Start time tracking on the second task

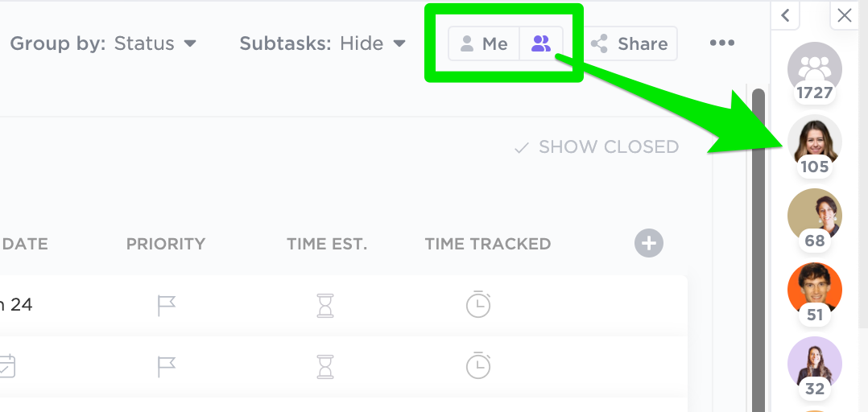(478, 365)
